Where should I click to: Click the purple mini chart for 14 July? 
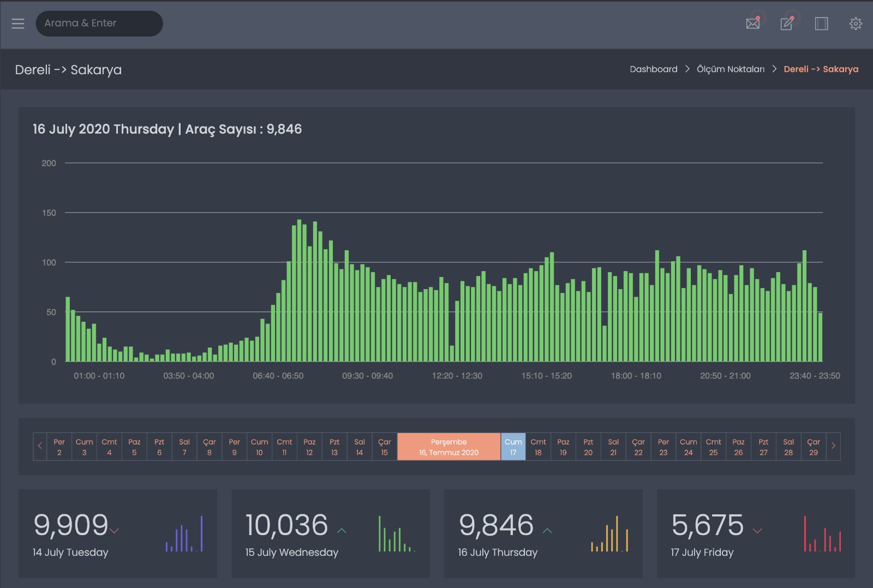[184, 534]
